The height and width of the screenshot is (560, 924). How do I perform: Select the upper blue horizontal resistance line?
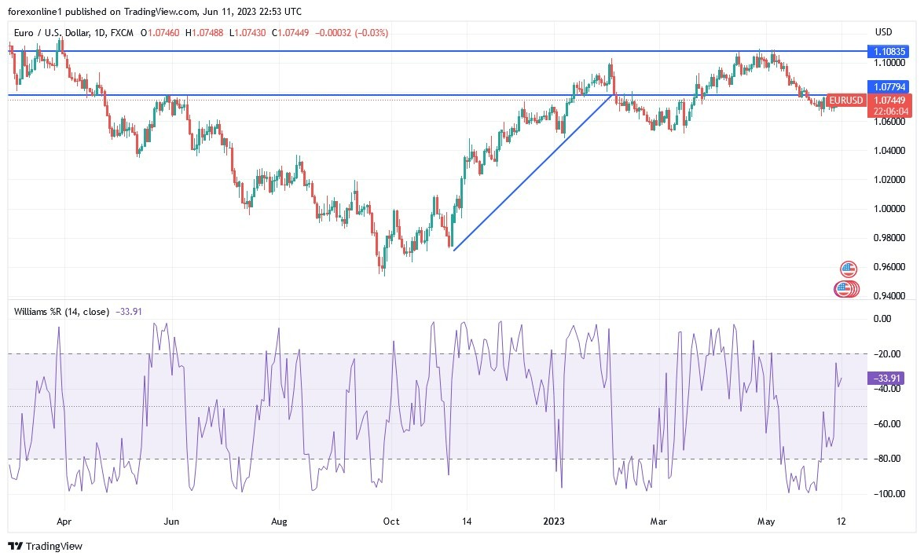pyautogui.click(x=393, y=51)
